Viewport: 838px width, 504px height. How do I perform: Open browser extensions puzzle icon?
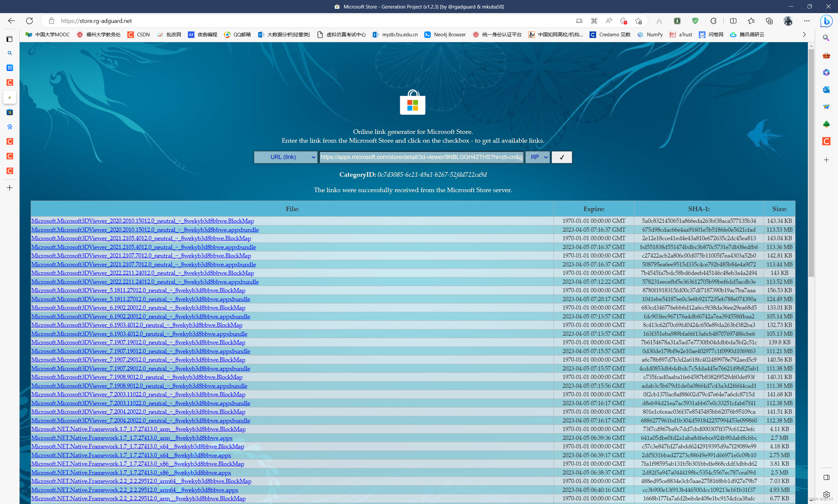pos(713,21)
